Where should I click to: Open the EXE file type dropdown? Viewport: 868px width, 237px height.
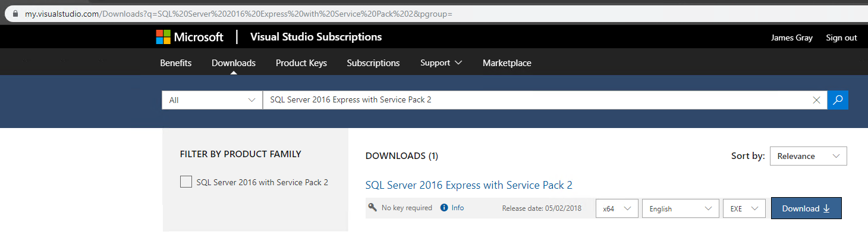744,208
